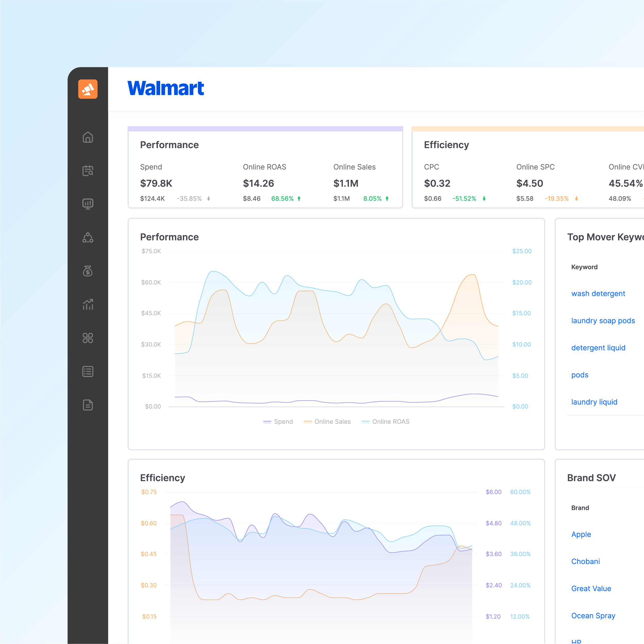Click the growth bar chart sidebar icon
The height and width of the screenshot is (644, 644).
(88, 304)
